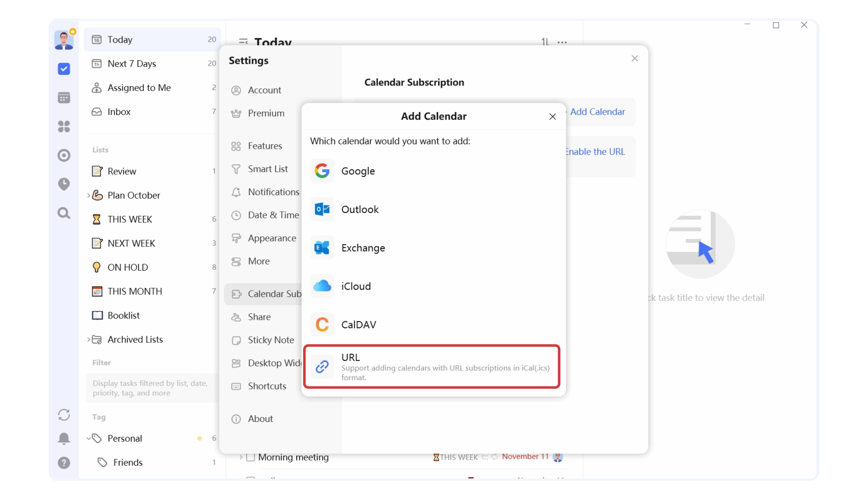
Task: Open Appearance settings section
Action: pyautogui.click(x=272, y=238)
